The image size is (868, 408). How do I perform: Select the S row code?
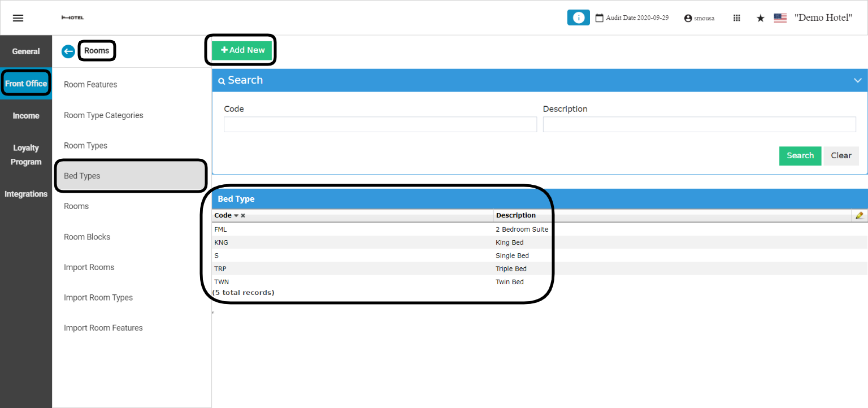pyautogui.click(x=216, y=255)
